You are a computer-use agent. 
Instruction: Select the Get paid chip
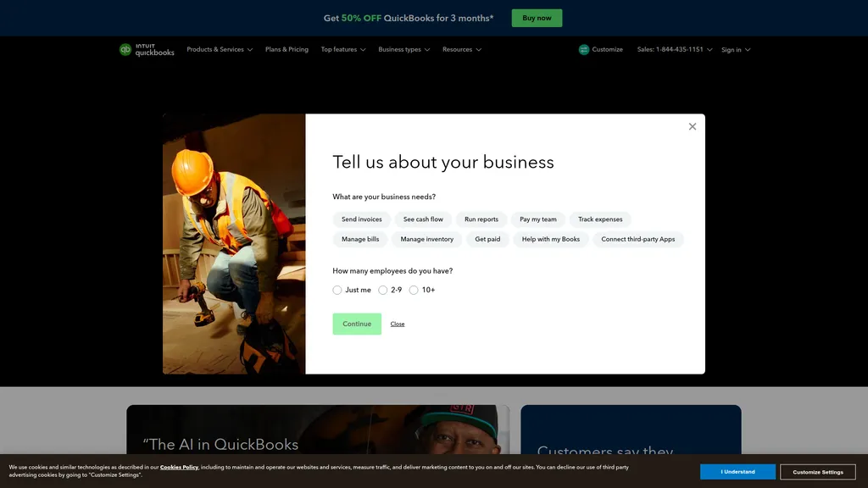487,240
